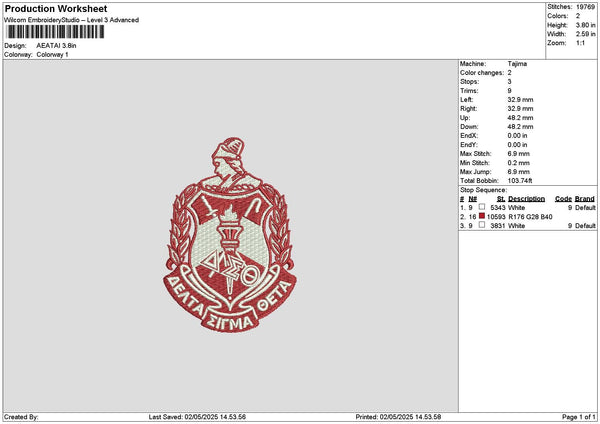Click the 'Production Worksheet' title

[x=56, y=9]
